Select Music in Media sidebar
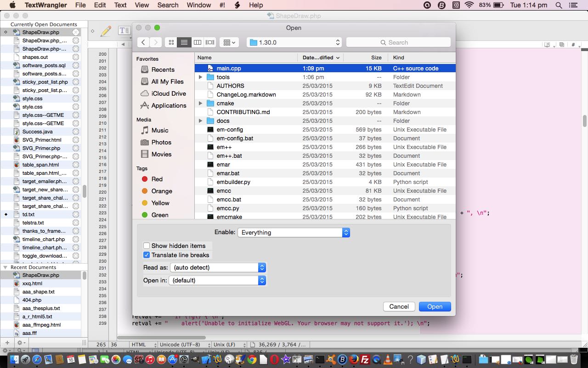 point(160,130)
